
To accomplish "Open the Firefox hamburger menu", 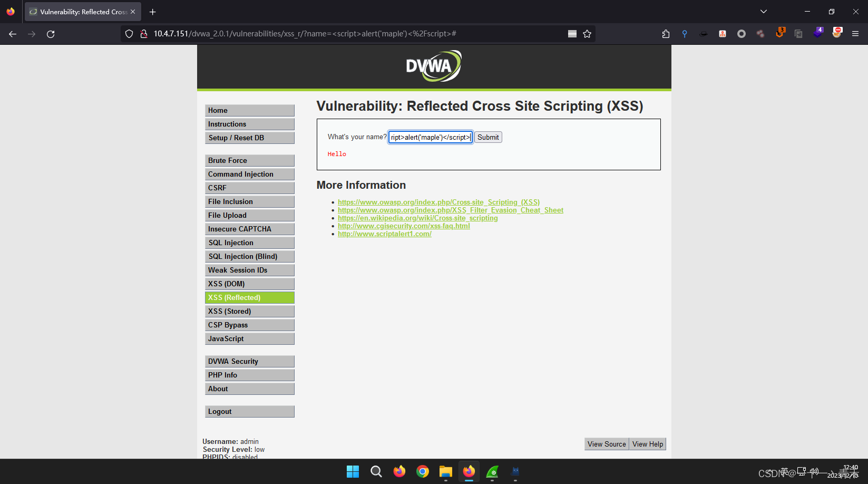I will (x=855, y=34).
